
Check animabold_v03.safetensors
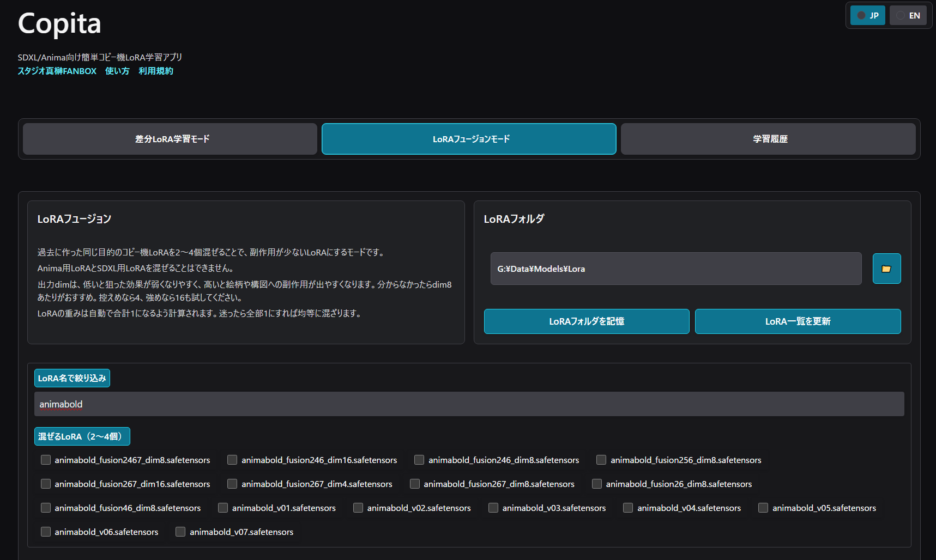(493, 508)
